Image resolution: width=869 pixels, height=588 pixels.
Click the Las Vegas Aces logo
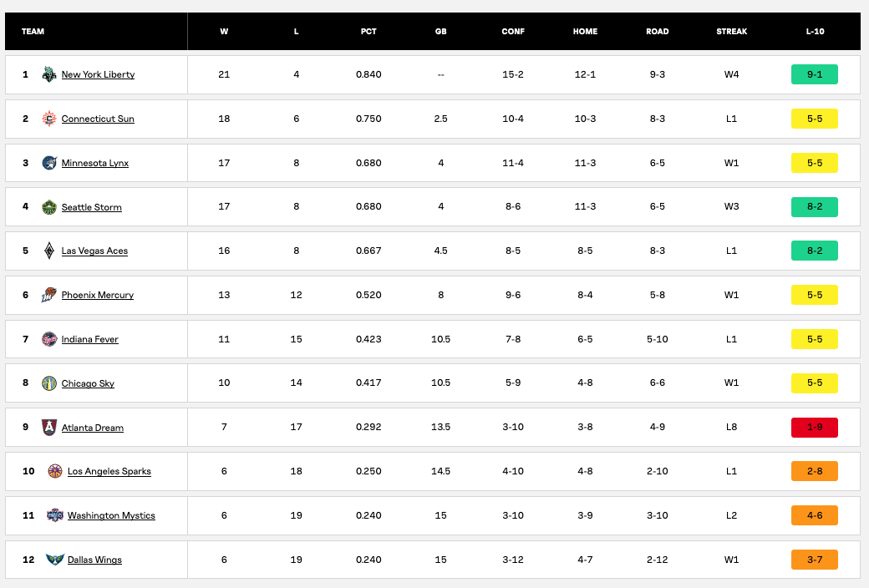click(49, 251)
